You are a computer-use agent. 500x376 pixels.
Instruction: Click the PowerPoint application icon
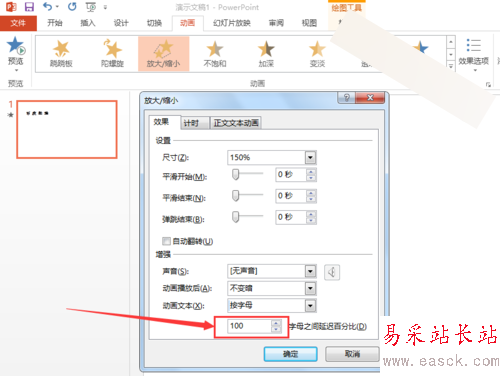[11, 7]
